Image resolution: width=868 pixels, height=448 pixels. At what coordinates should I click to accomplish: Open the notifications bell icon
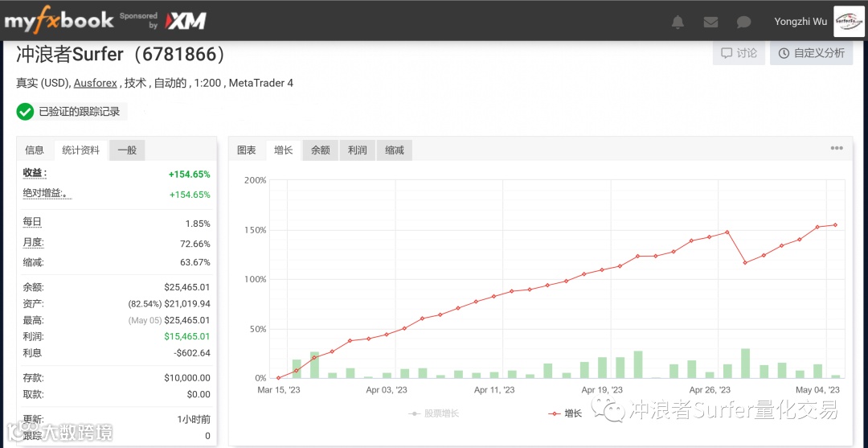[678, 23]
